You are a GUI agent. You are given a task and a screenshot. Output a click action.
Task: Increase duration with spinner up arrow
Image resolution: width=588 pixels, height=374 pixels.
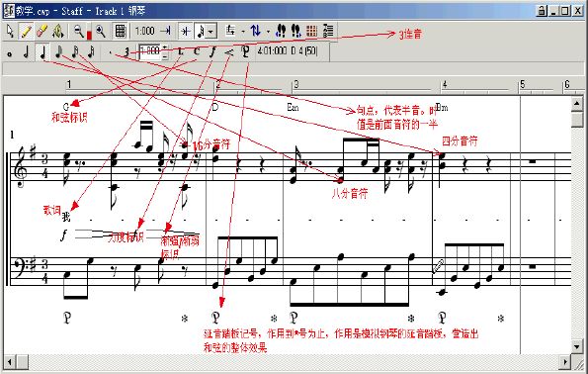point(165,48)
